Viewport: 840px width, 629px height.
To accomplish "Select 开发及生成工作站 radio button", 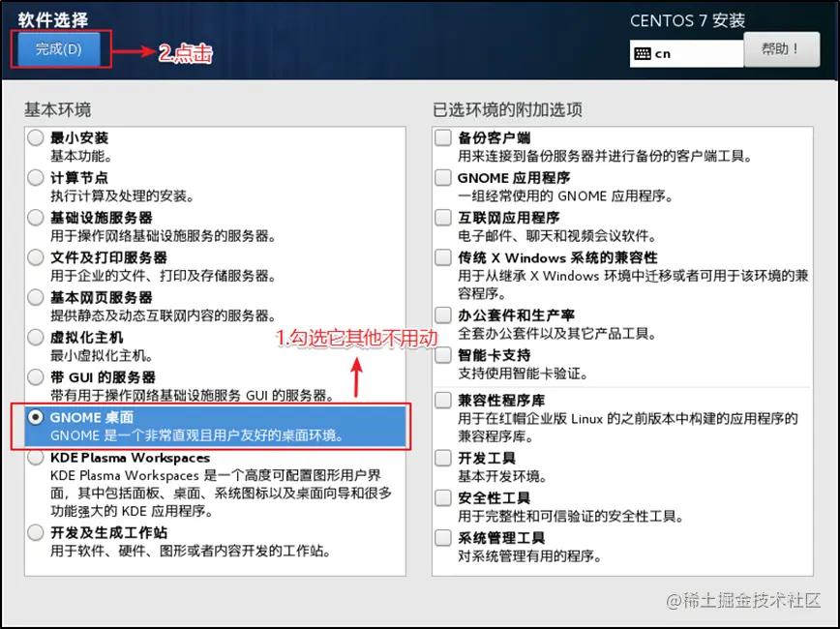I will pos(36,532).
